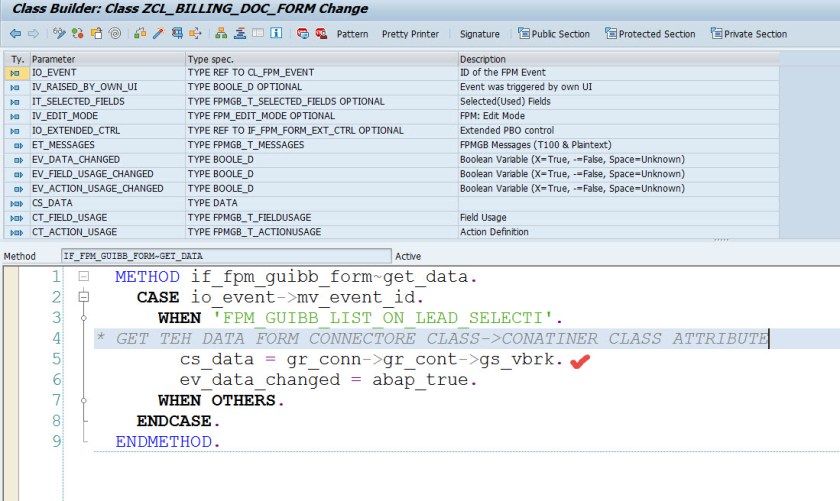This screenshot has width=840, height=501.
Task: Click 'Extended PBO control' description
Action: click(619, 131)
